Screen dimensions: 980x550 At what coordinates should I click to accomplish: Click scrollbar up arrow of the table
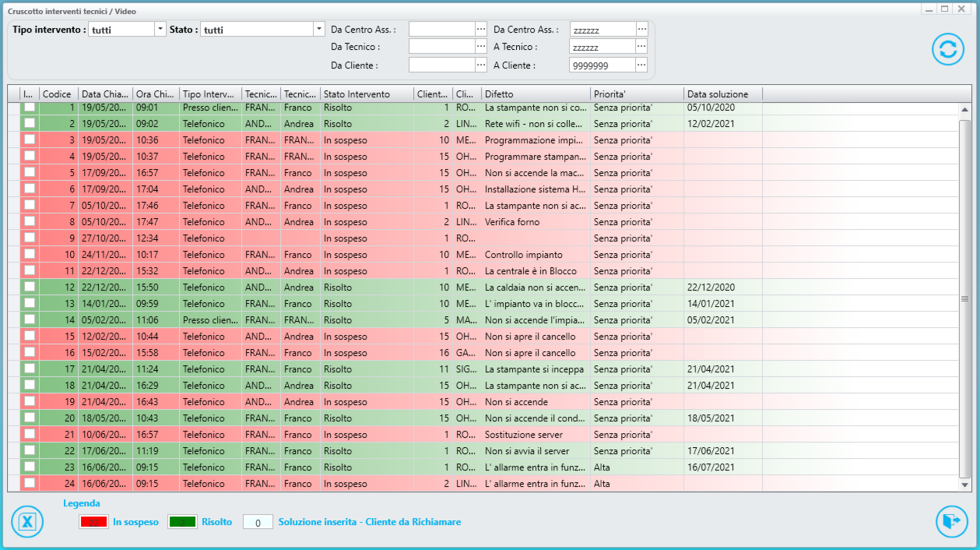click(x=965, y=110)
